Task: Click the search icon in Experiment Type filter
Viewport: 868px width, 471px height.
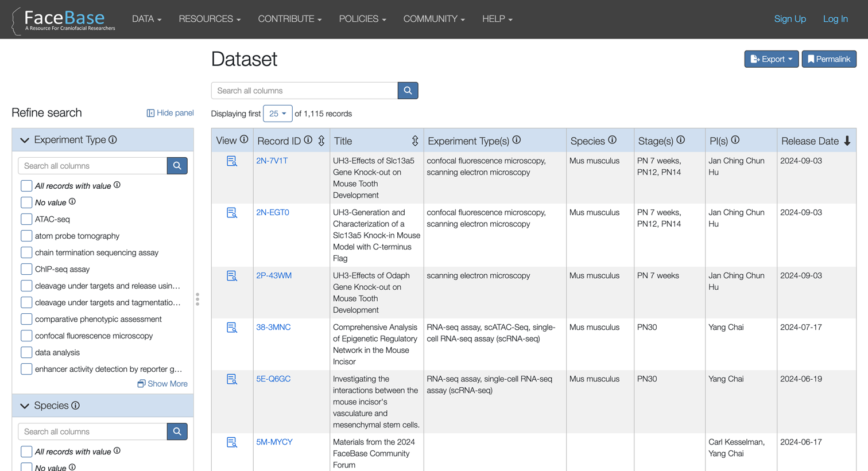Action: (x=177, y=165)
